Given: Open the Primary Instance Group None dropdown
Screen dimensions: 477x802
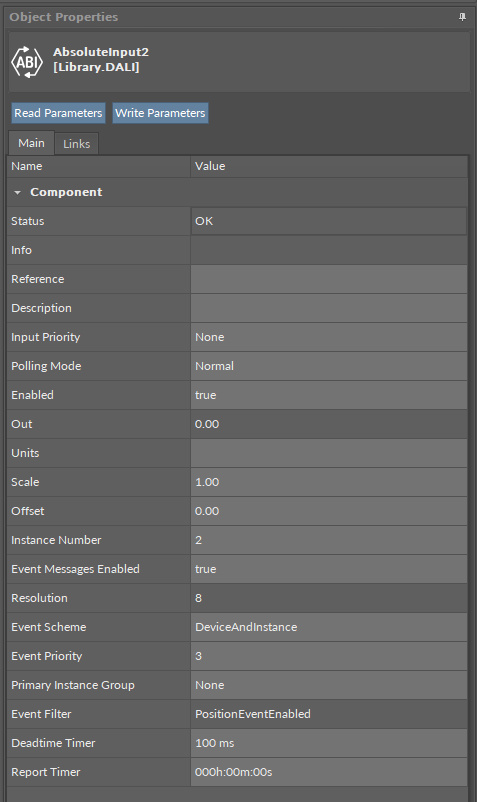Looking at the screenshot, I should pos(329,685).
